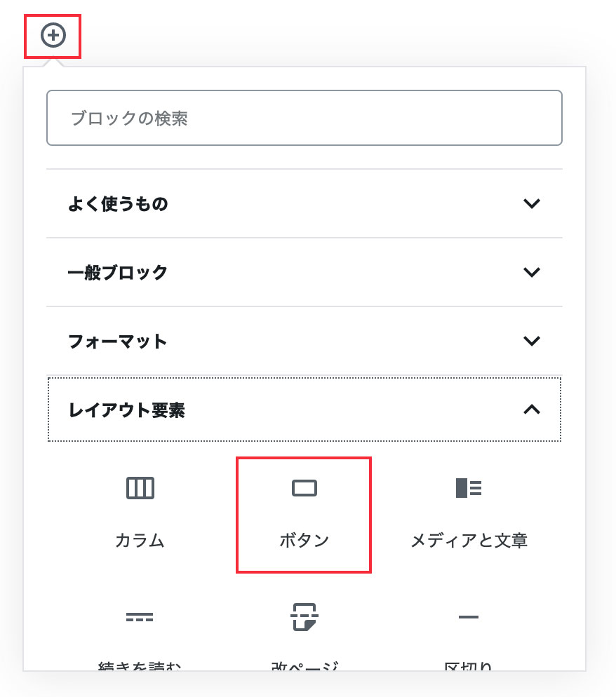Image resolution: width=616 pixels, height=697 pixels.
Task: Expand フォーマット section chevron
Action: (x=532, y=341)
